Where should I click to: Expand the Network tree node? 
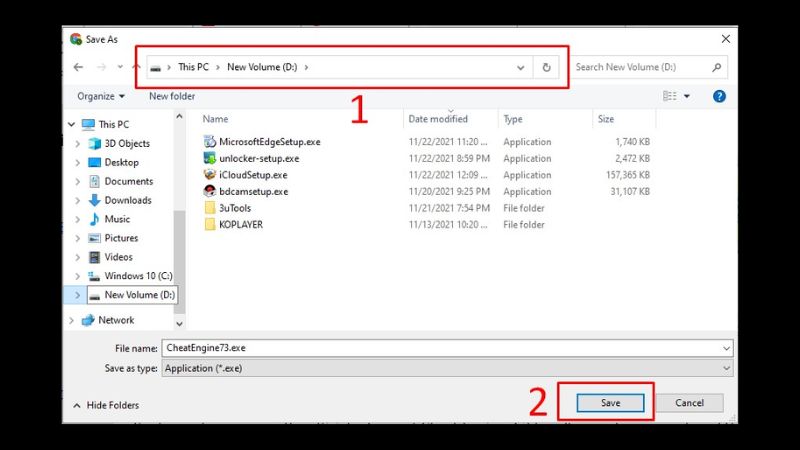tap(71, 320)
